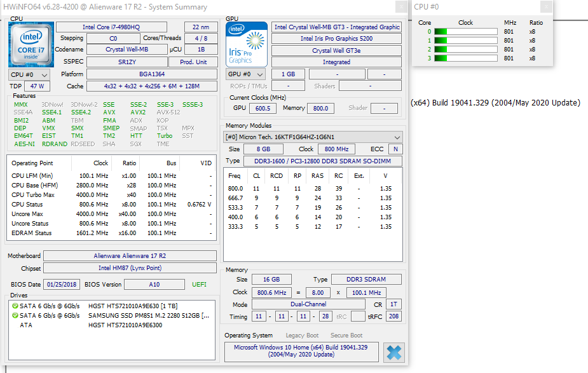This screenshot has width=588, height=373.
Task: Click the memory module size 8 GB field
Action: pos(263,149)
